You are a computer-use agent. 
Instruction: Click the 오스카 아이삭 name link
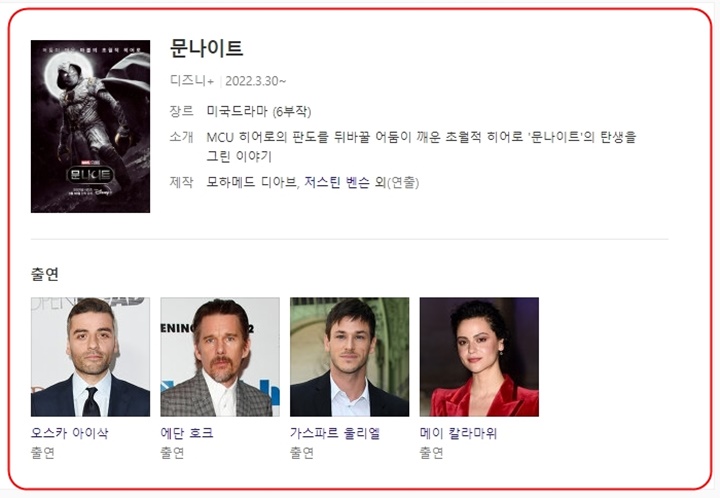[69, 433]
